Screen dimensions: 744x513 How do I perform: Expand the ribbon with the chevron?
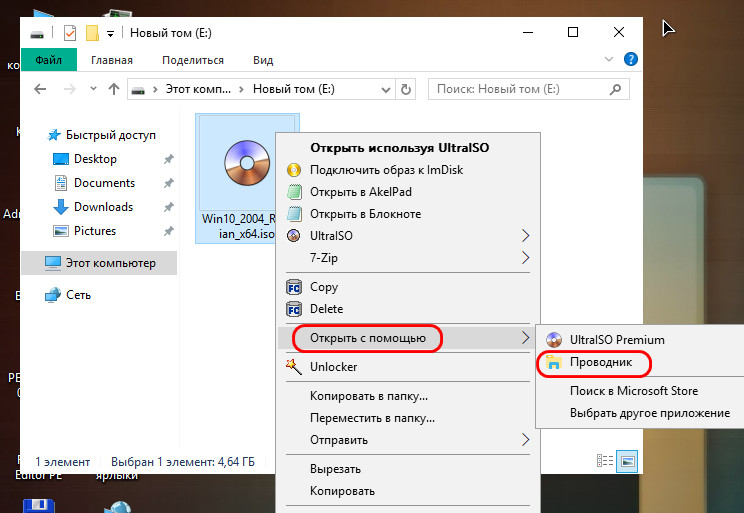pyautogui.click(x=609, y=59)
